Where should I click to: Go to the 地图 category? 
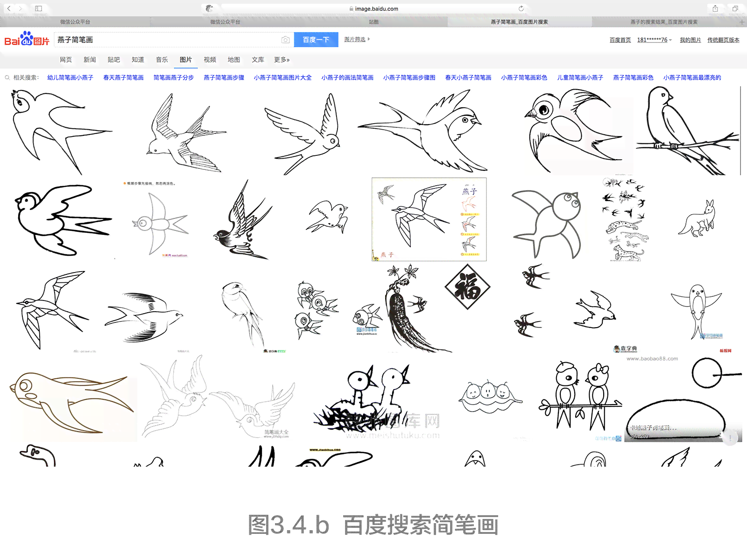[234, 60]
